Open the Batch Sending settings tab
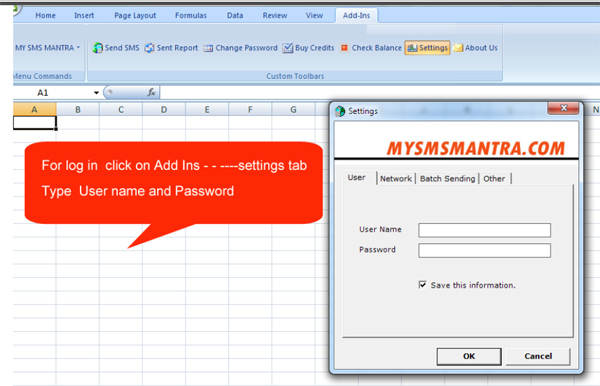 (447, 179)
